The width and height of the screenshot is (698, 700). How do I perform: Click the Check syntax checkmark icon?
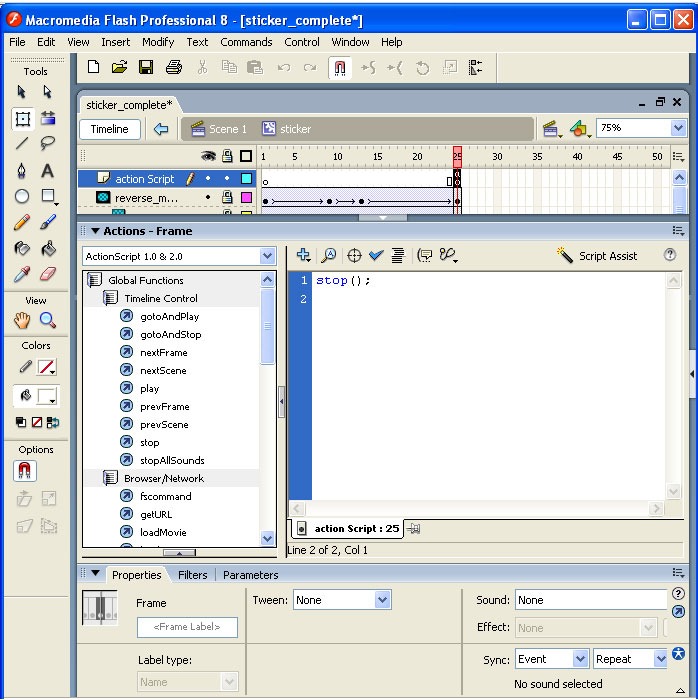coord(376,255)
